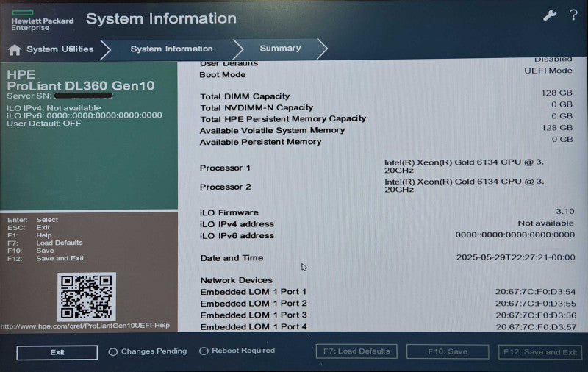Screen dimensions: 588x372
Task: Select Total NVDIMM-N Capacity label
Action: coord(257,107)
